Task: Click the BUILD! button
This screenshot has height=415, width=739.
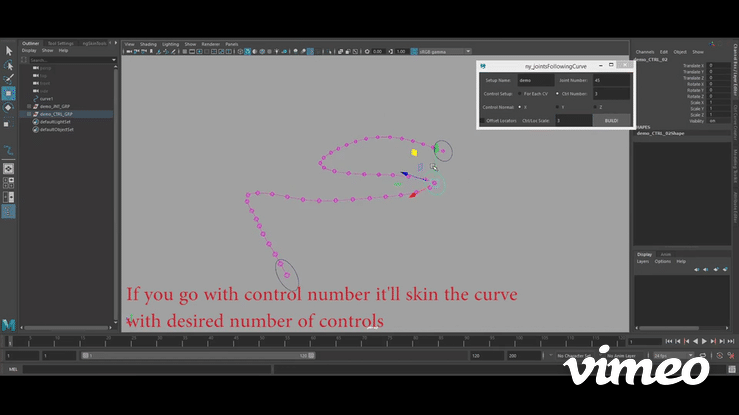Action: [611, 121]
